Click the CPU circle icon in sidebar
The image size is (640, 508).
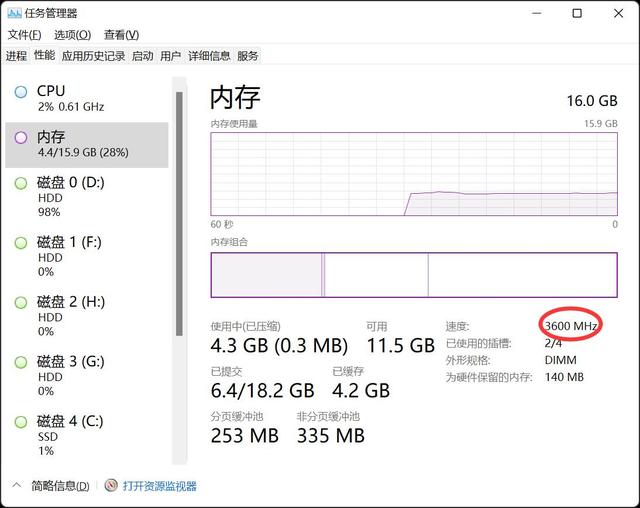pos(21,92)
